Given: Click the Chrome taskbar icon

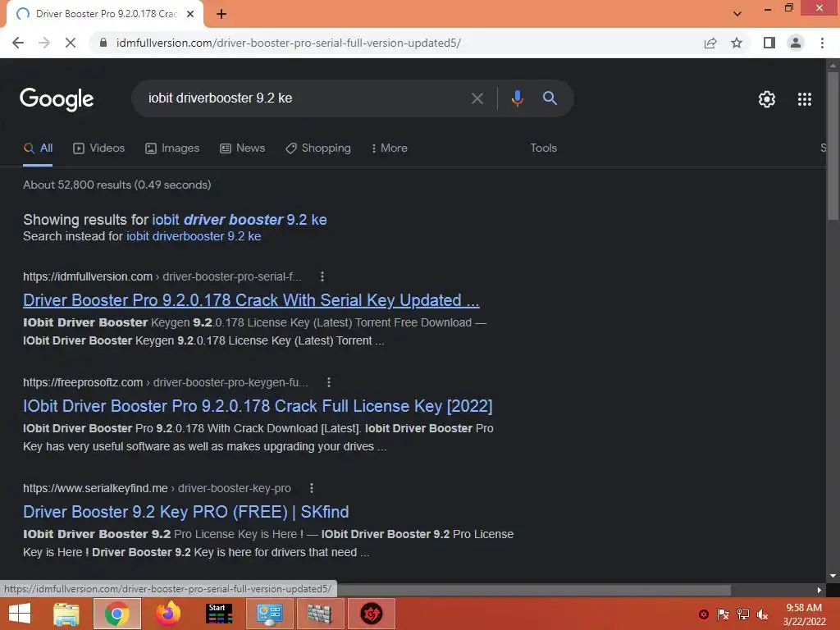Looking at the screenshot, I should pos(116,614).
